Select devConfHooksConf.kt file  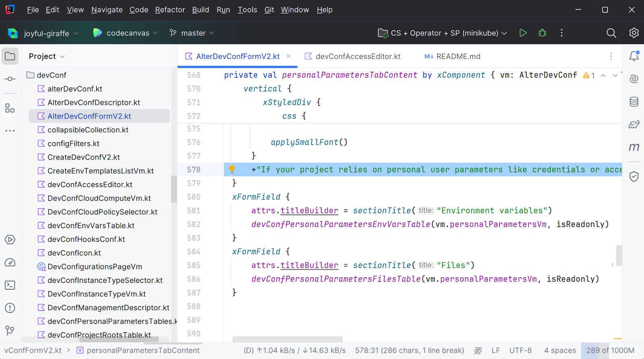[x=81, y=239]
